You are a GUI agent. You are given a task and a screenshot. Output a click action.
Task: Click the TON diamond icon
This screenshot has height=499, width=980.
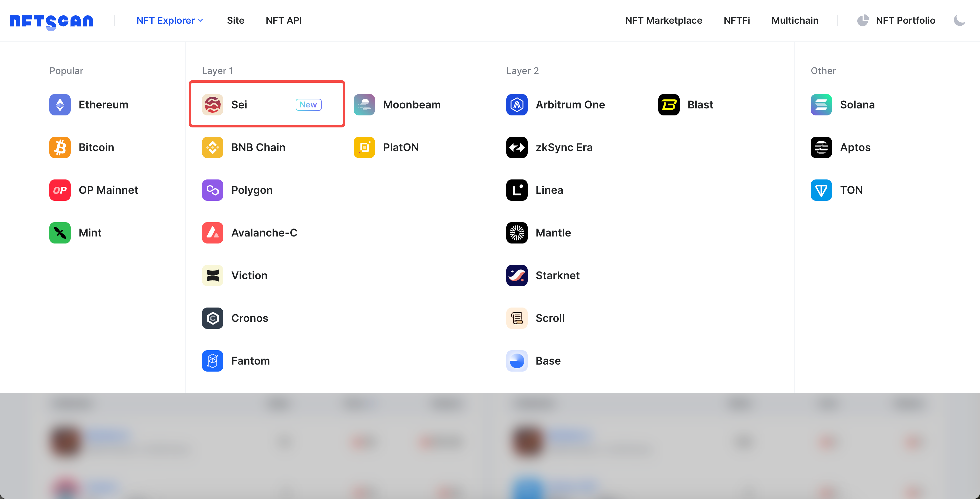[x=821, y=190]
